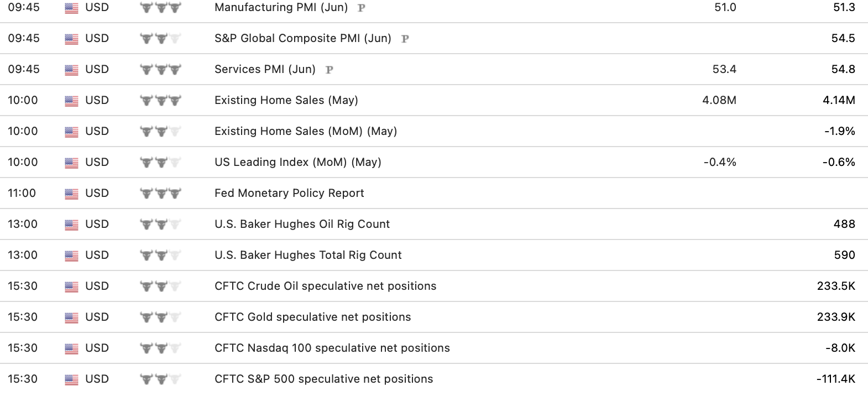Viewport: 868px width, 396px height.
Task: Click the US flag in CFTC Gold speculative row
Action: click(x=71, y=317)
